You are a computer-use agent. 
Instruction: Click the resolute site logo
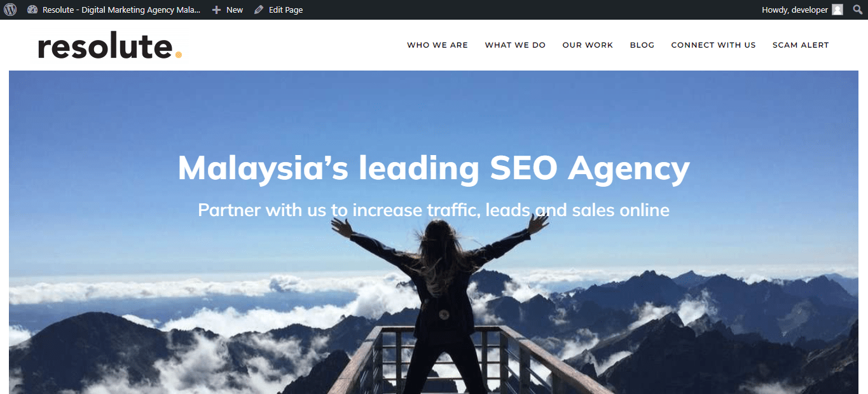(110, 46)
